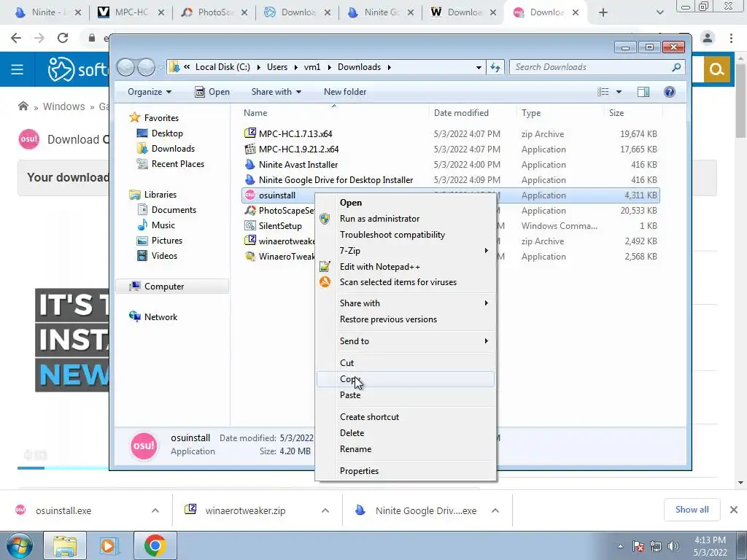747x560 pixels.
Task: Open address bar history dropdown
Action: pos(479,67)
